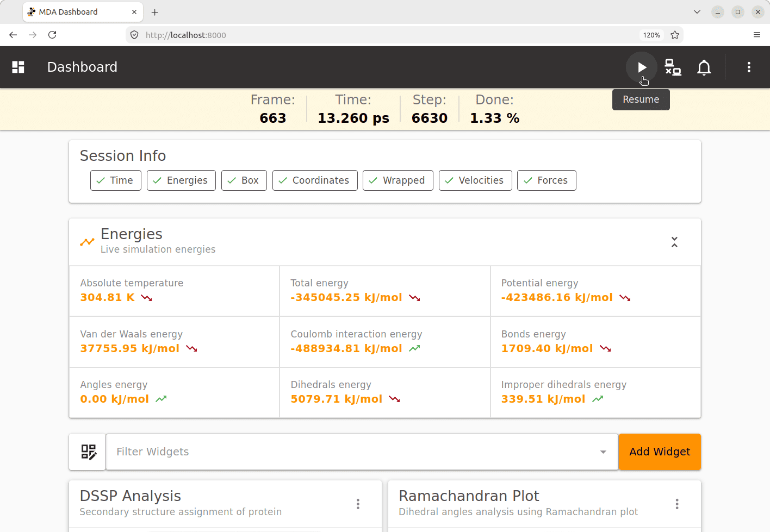Toggle the Energies chip
The width and height of the screenshot is (770, 532).
(181, 180)
